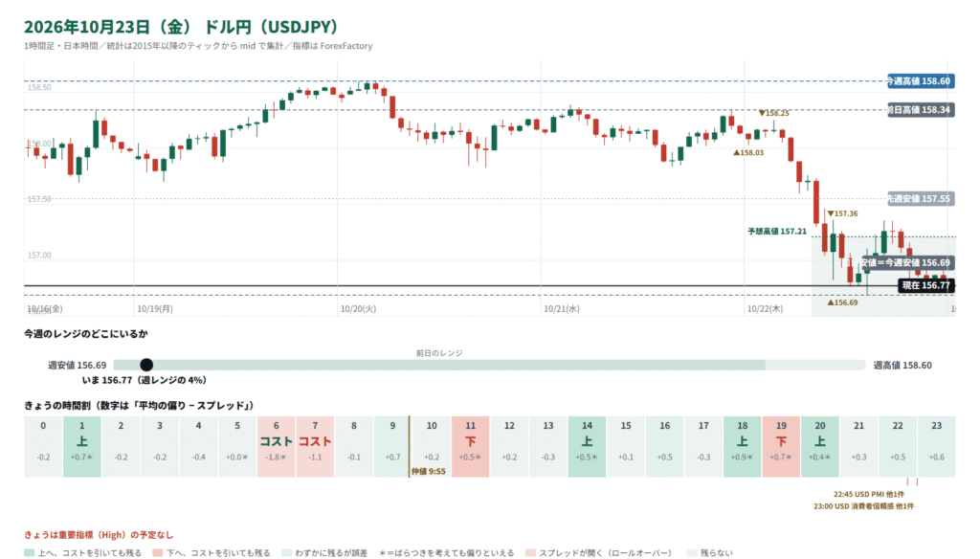
Task: Click the hour 21 cell showing +0.3
Action: click(858, 446)
